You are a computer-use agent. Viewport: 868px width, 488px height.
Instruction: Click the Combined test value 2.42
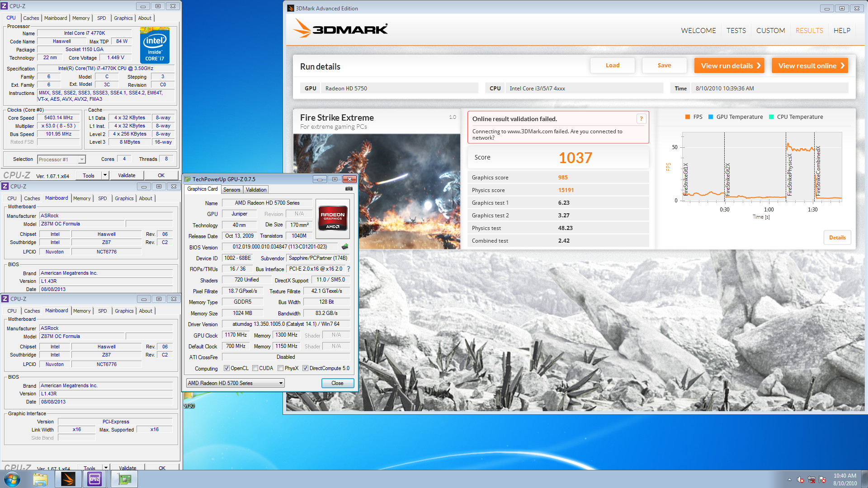pyautogui.click(x=564, y=241)
